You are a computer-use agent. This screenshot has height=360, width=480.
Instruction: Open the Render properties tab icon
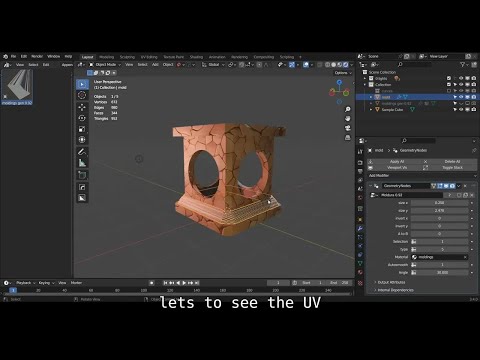click(x=360, y=163)
